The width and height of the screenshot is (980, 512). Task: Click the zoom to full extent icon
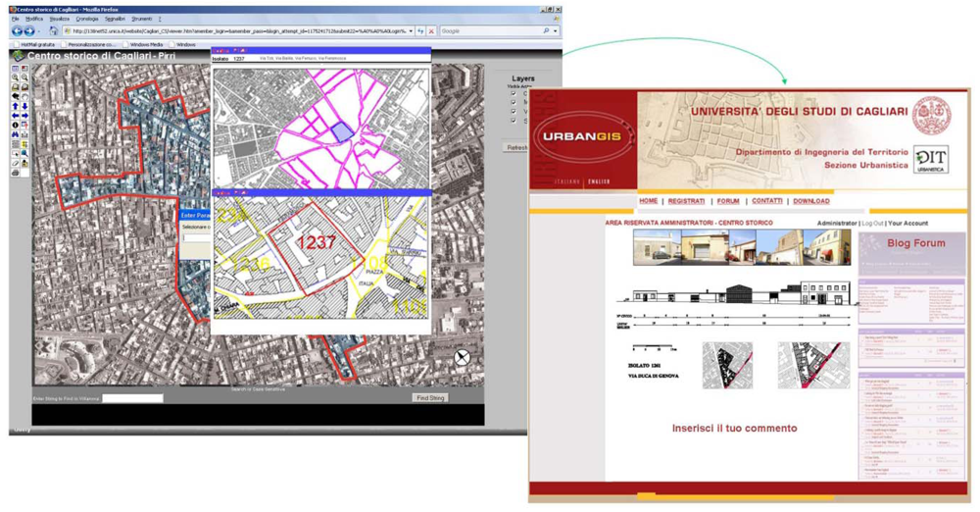(16, 86)
